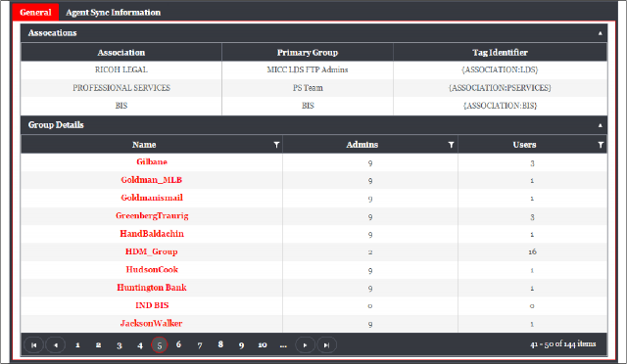Switch to the Agent Sync Information tab
The image size is (627, 364).
pos(114,13)
